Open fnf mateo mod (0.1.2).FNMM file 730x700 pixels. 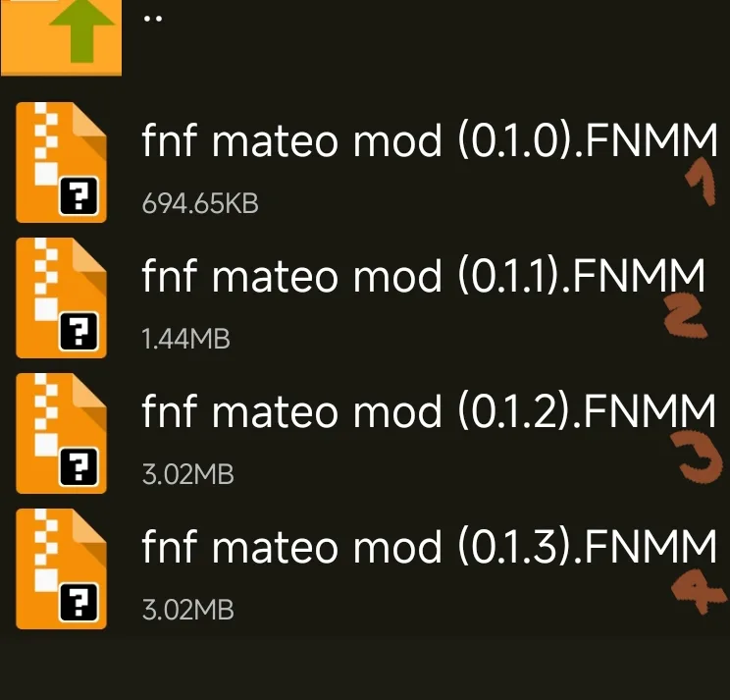coord(429,410)
